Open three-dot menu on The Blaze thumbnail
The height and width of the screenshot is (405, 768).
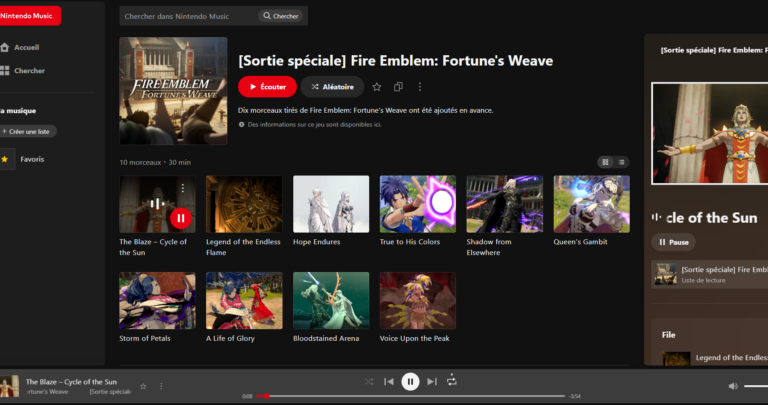(183, 188)
